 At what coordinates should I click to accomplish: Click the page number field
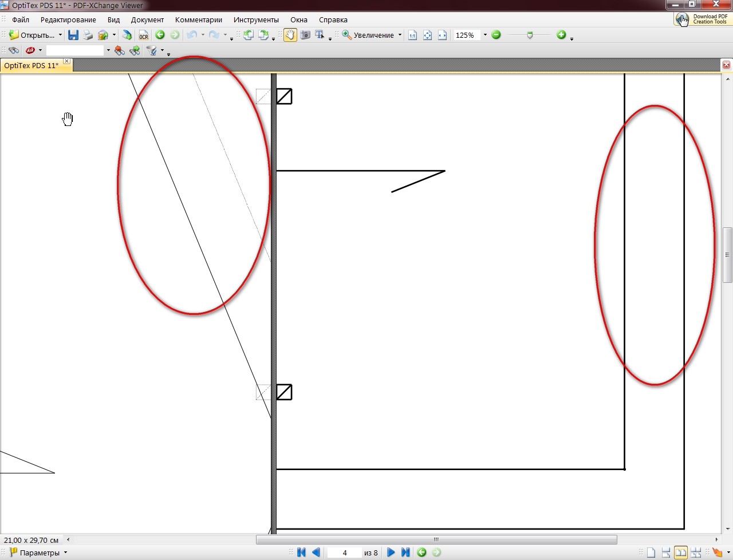345,553
